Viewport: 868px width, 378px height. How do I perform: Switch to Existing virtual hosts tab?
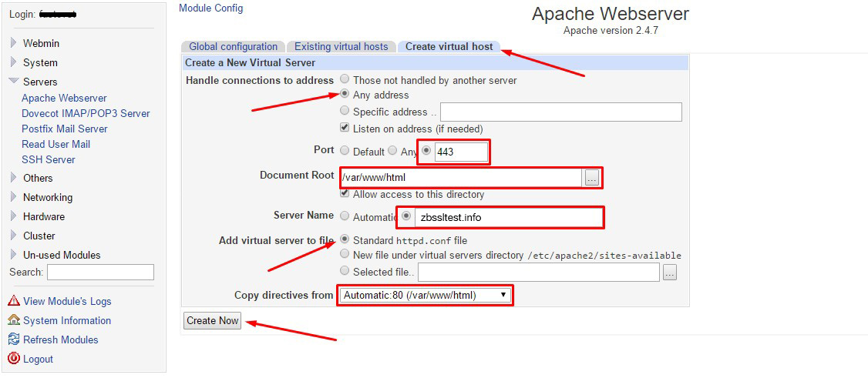click(341, 47)
